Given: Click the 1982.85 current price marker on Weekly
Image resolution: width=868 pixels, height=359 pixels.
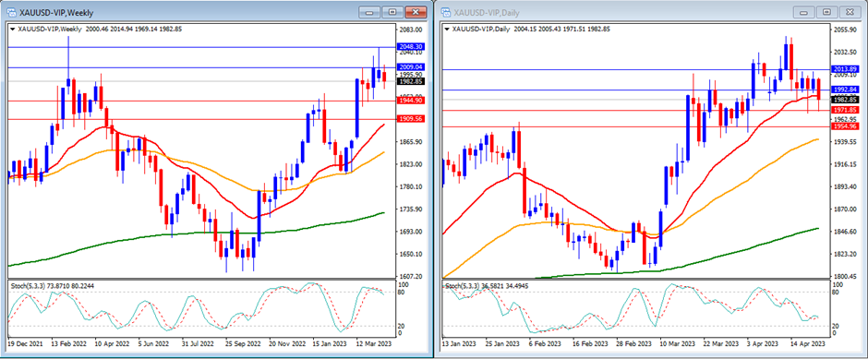Looking at the screenshot, I should (x=411, y=81).
